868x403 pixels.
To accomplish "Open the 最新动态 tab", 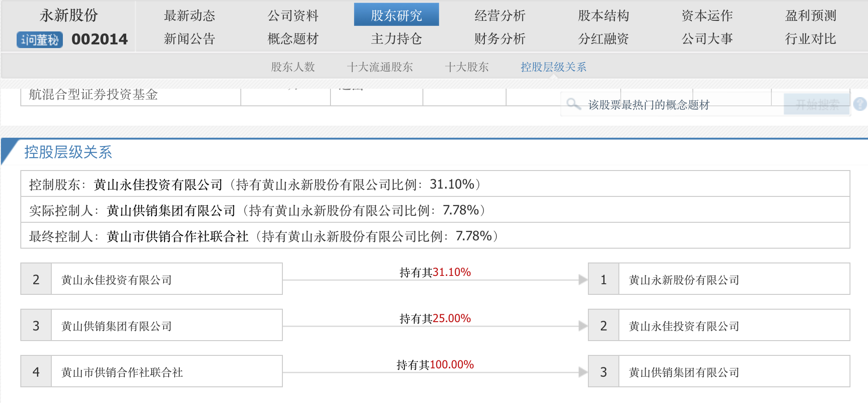I will click(189, 16).
